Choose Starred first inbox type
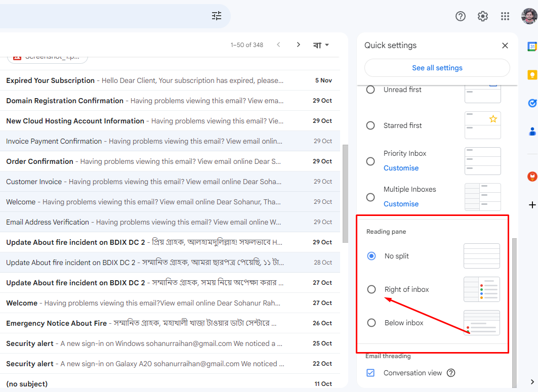This screenshot has height=392, width=538. pyautogui.click(x=370, y=125)
